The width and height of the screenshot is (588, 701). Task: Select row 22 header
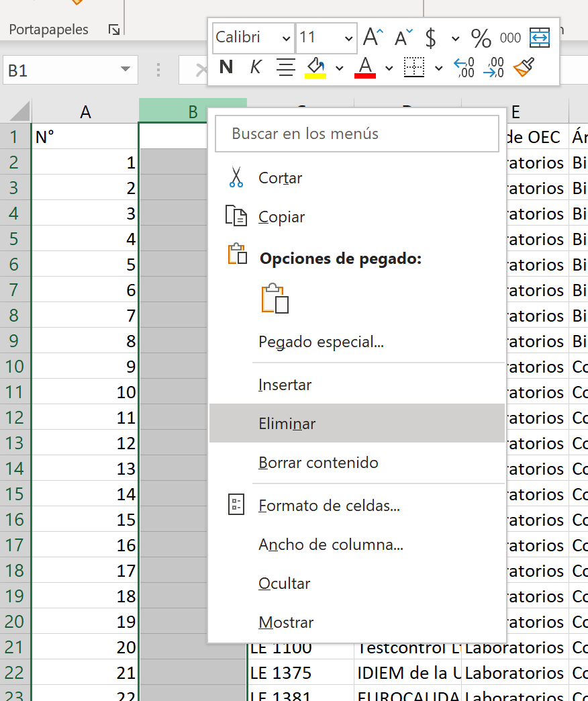[15, 673]
